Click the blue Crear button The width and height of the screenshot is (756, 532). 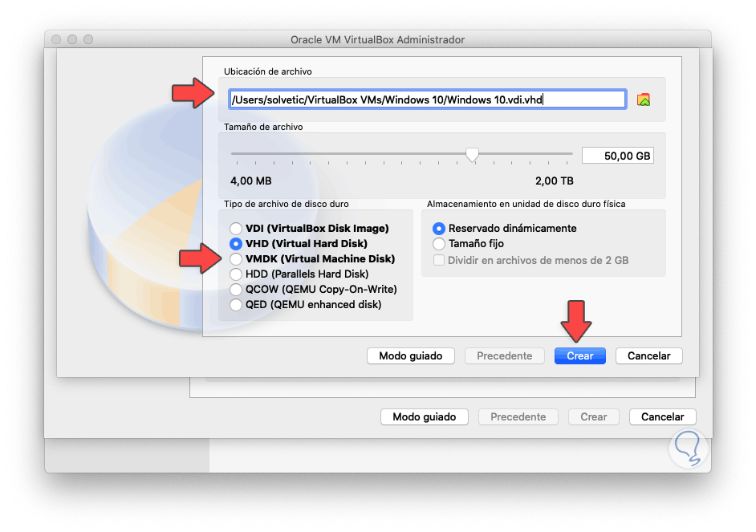coord(580,356)
